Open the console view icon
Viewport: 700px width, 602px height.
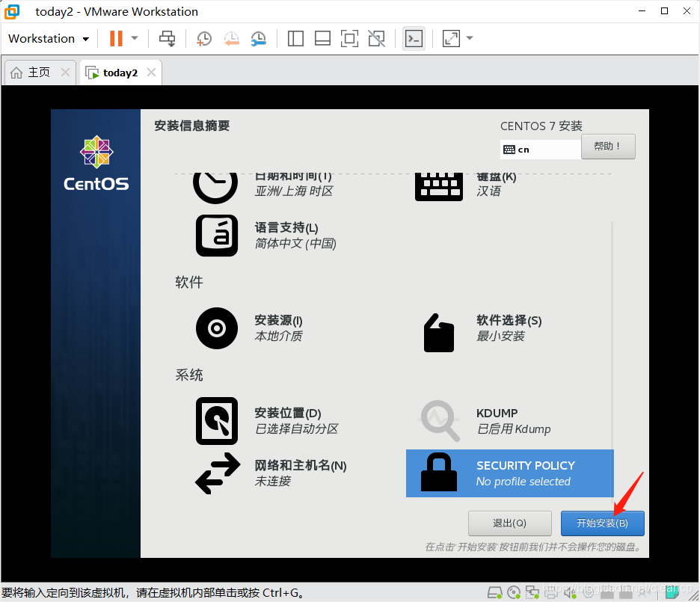click(x=414, y=38)
